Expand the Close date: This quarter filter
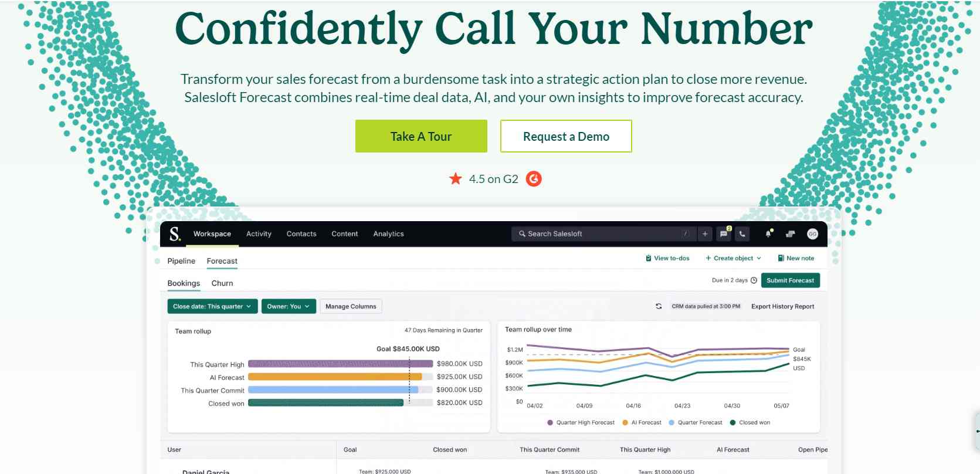980x474 pixels. 212,306
